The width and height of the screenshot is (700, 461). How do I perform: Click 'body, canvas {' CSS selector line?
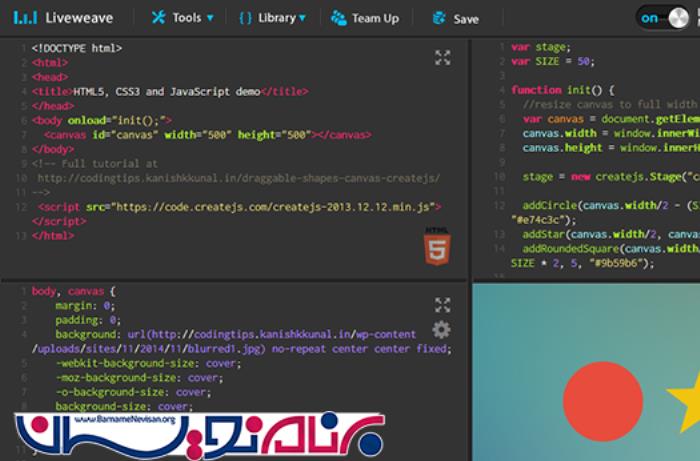click(x=74, y=291)
